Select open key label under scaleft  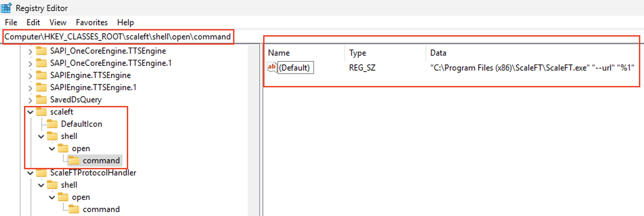81,148
